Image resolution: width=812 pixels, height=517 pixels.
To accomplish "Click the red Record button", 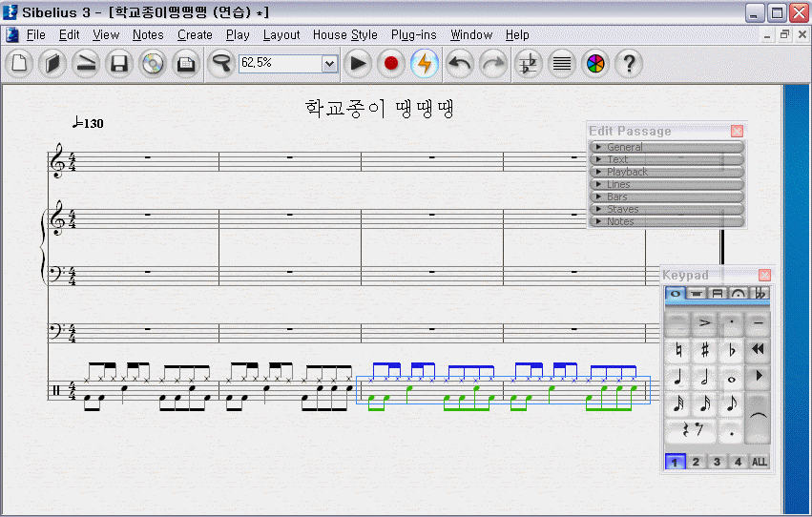I will coord(391,64).
